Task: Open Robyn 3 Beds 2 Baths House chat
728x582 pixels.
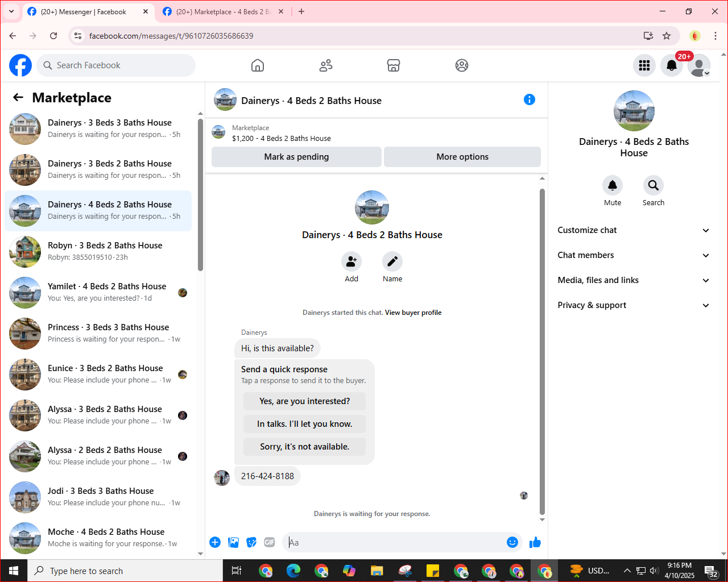Action: click(98, 252)
